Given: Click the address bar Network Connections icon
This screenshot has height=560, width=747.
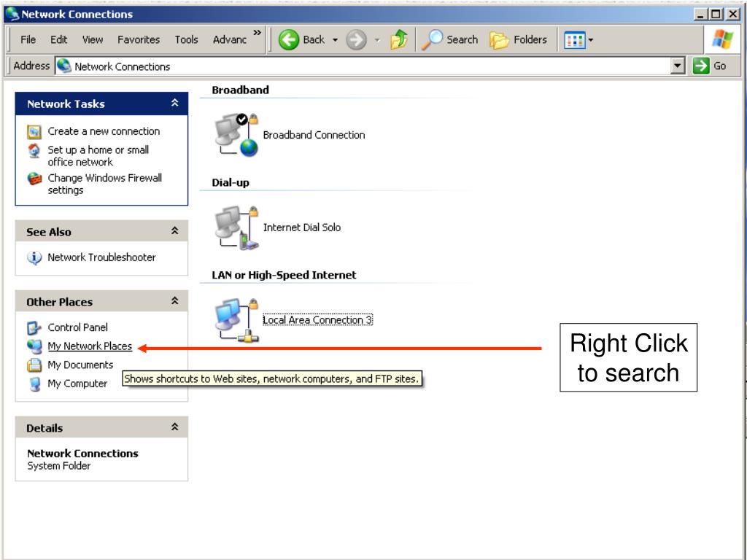Looking at the screenshot, I should (x=64, y=66).
